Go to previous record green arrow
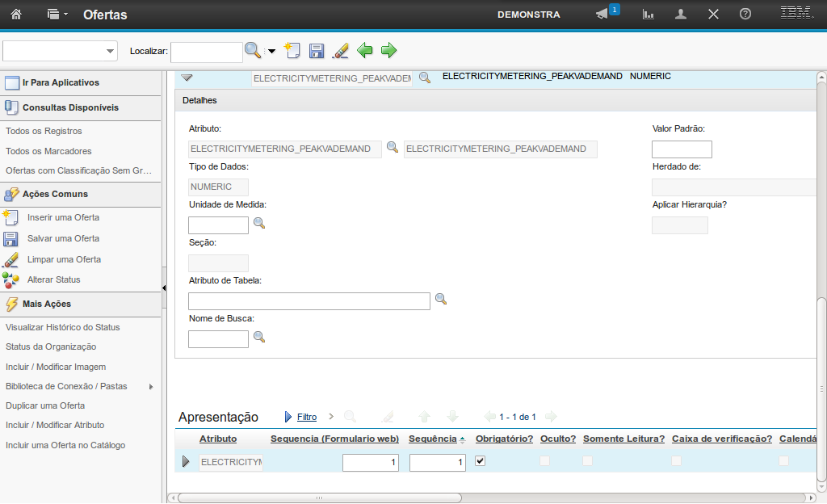 point(365,51)
